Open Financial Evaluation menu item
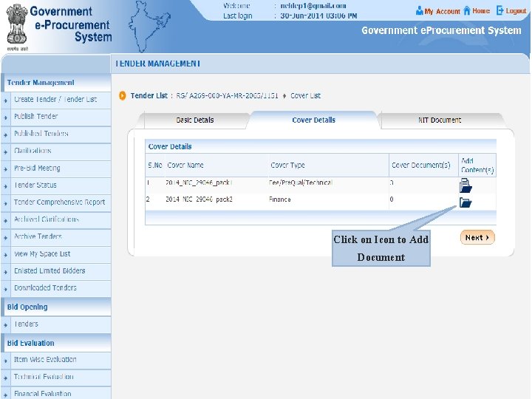Image resolution: width=532 pixels, height=399 pixels. 42,394
